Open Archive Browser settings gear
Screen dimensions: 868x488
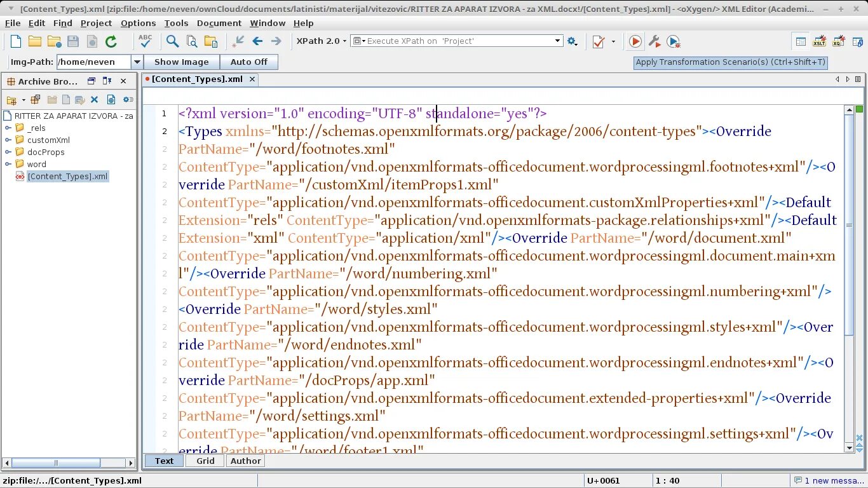(x=128, y=100)
